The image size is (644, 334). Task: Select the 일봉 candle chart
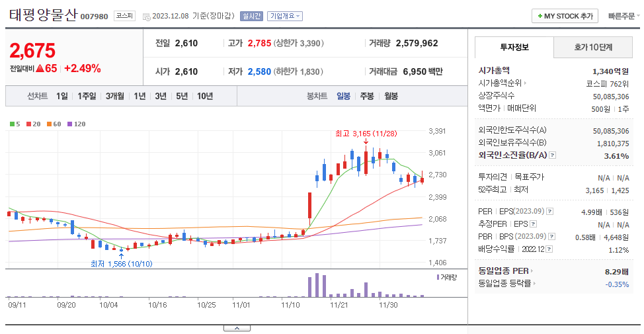coord(343,96)
